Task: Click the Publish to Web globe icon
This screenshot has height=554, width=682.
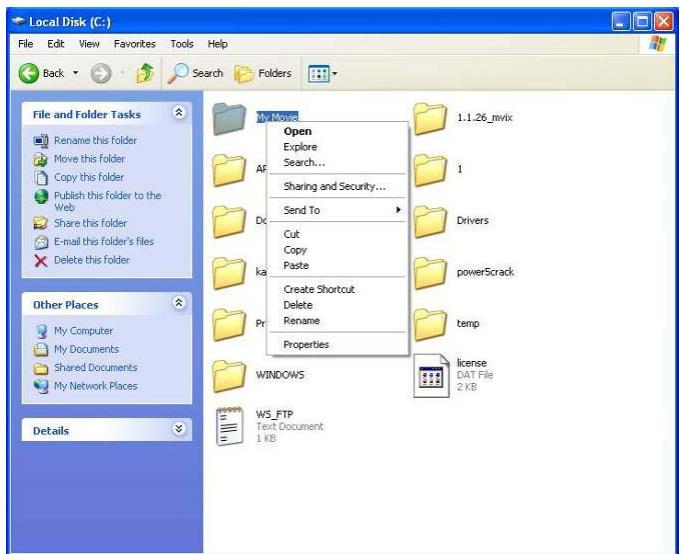Action: [x=41, y=196]
